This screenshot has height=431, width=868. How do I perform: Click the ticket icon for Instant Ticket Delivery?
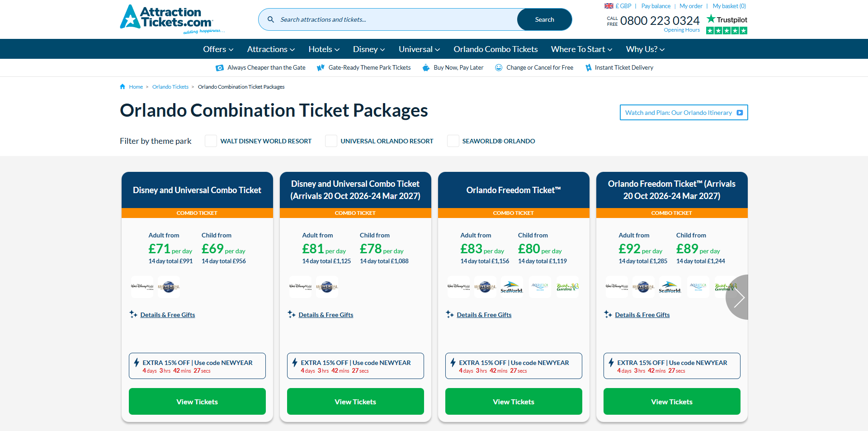pos(588,67)
